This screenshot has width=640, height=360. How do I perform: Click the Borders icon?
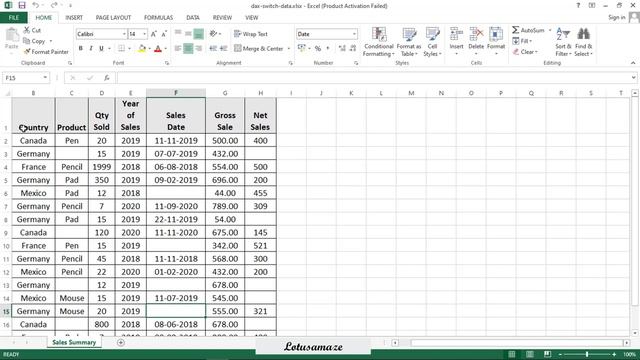pos(121,49)
